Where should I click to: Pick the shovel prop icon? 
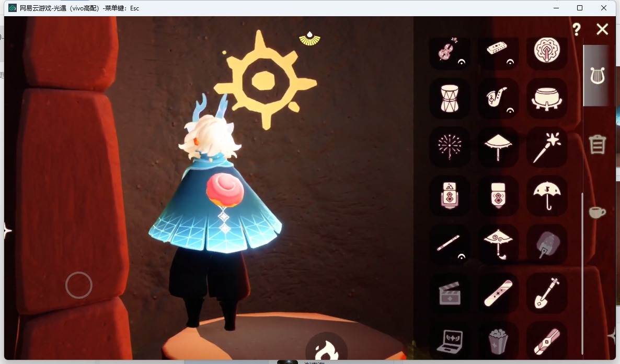[547, 293]
